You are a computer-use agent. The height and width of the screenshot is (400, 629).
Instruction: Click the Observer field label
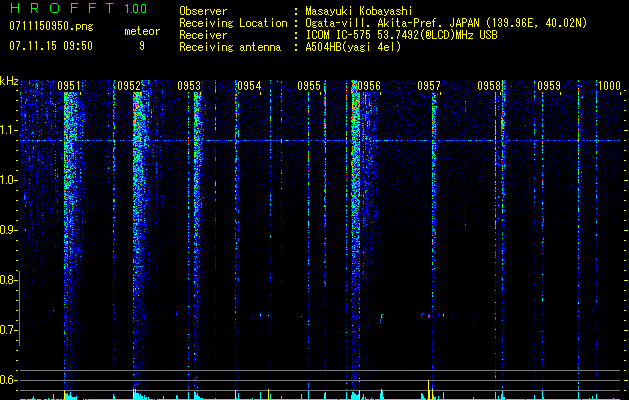203,11
